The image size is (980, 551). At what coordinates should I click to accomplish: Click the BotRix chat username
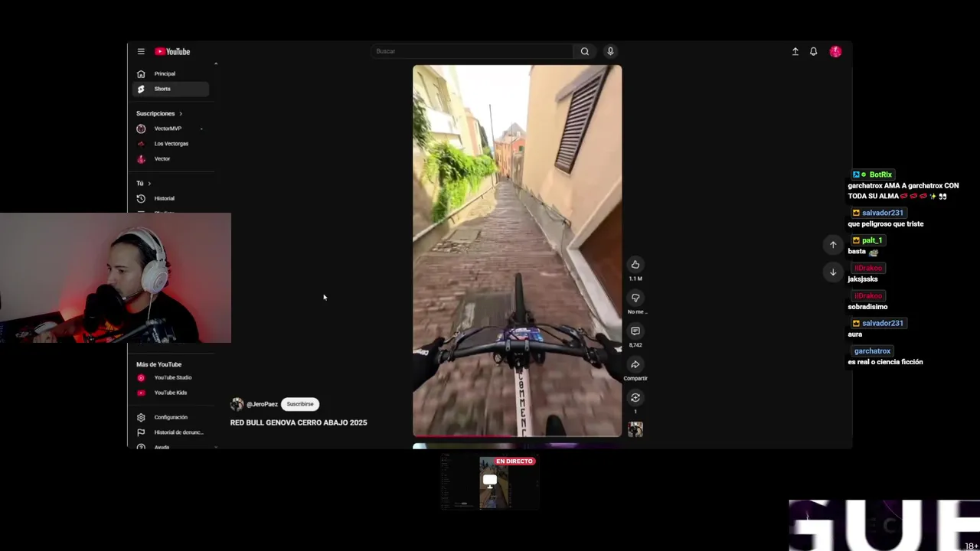coord(880,174)
